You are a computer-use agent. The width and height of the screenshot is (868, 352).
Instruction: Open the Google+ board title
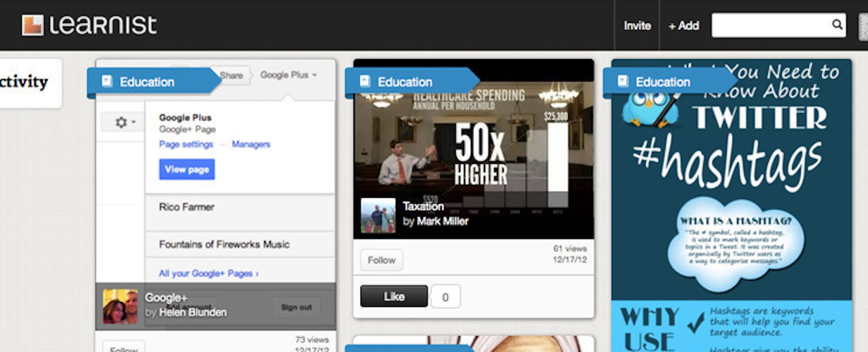[166, 298]
